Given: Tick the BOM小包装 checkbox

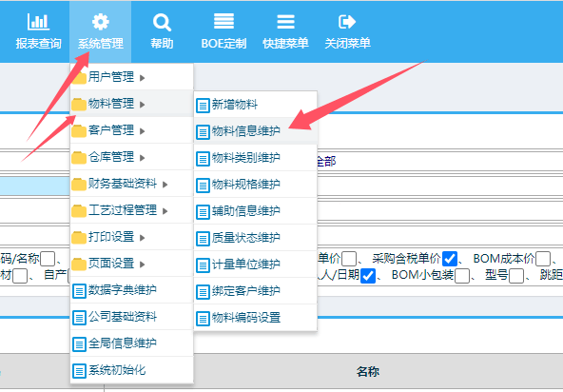Looking at the screenshot, I should 462,276.
